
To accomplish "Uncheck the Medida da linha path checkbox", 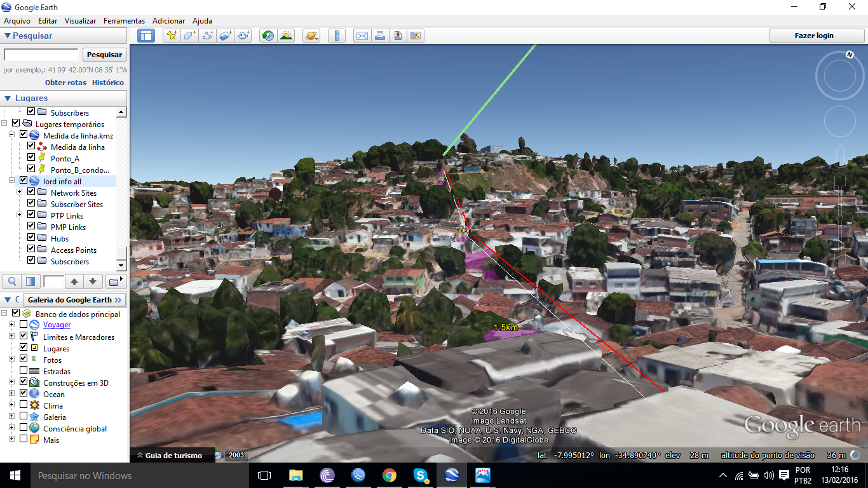I will [x=31, y=146].
